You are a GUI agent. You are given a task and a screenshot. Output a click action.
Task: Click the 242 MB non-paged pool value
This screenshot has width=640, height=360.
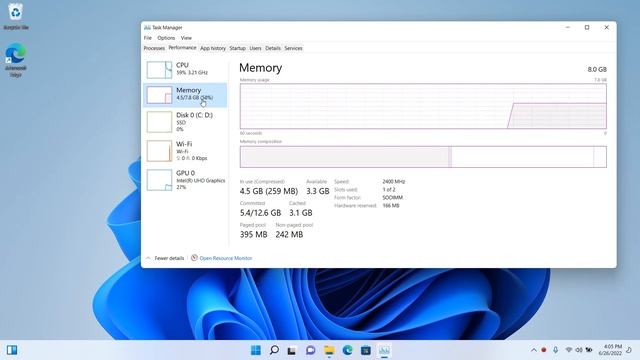coord(289,234)
